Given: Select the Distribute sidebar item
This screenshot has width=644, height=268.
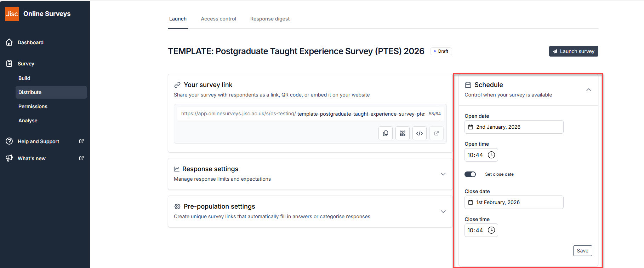Looking at the screenshot, I should [x=51, y=92].
